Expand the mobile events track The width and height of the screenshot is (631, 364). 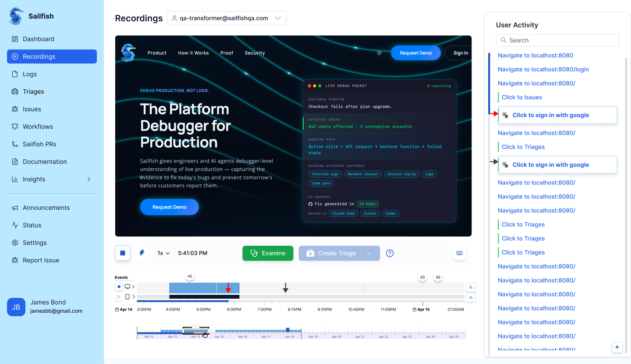coord(134,297)
